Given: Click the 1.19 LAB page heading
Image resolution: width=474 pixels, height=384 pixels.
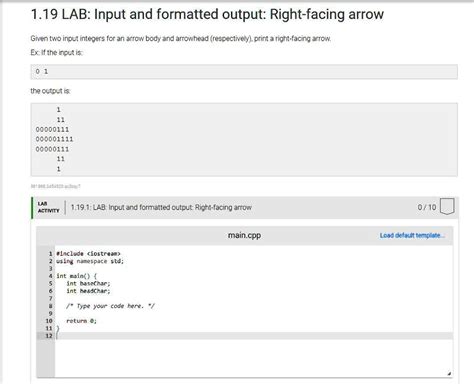Looking at the screenshot, I should (x=207, y=14).
